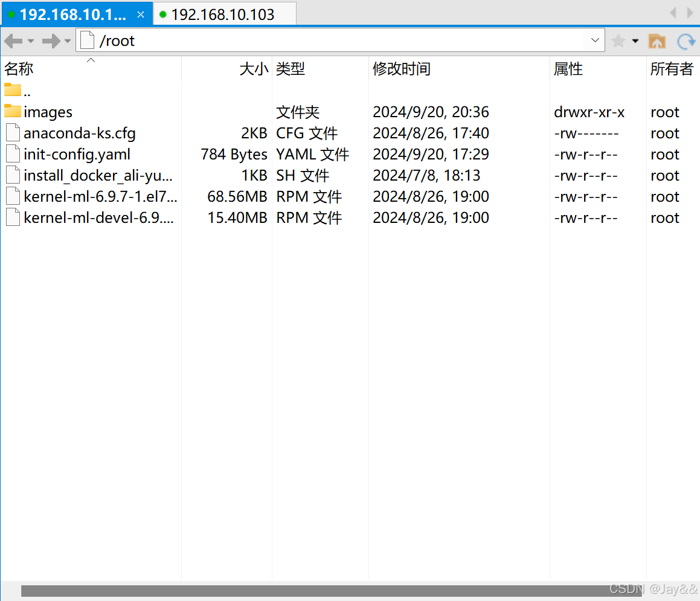Click the back navigation arrow
700x601 pixels.
click(13, 41)
